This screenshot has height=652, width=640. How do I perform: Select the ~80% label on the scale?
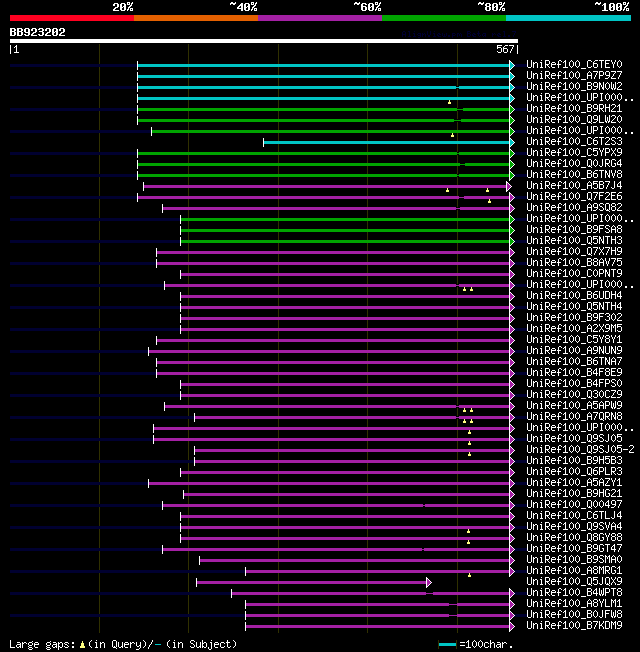click(x=491, y=7)
